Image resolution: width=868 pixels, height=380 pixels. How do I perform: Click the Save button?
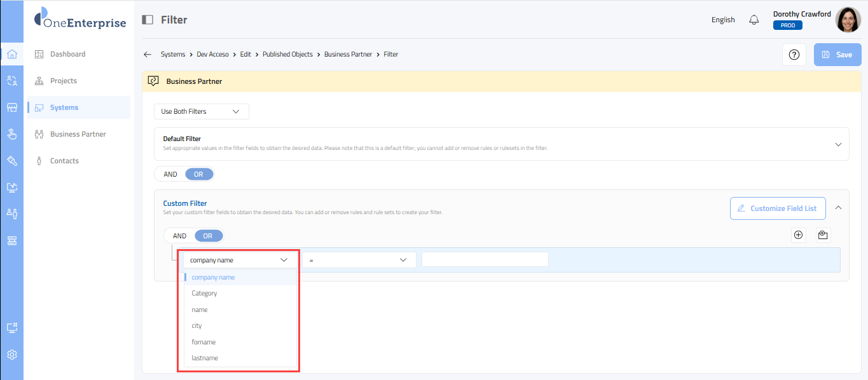coord(837,55)
